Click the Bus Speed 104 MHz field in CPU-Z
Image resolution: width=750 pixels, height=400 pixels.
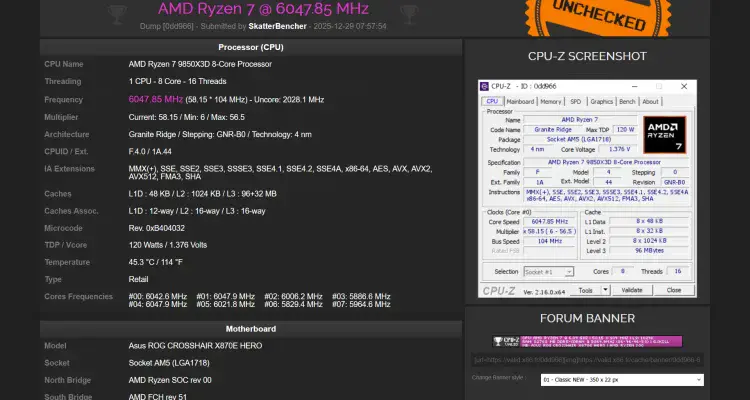550,241
